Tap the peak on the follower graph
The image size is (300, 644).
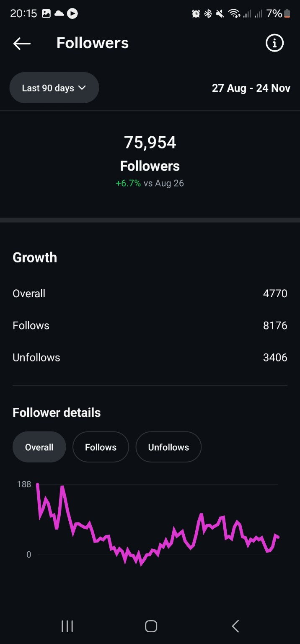coord(38,485)
